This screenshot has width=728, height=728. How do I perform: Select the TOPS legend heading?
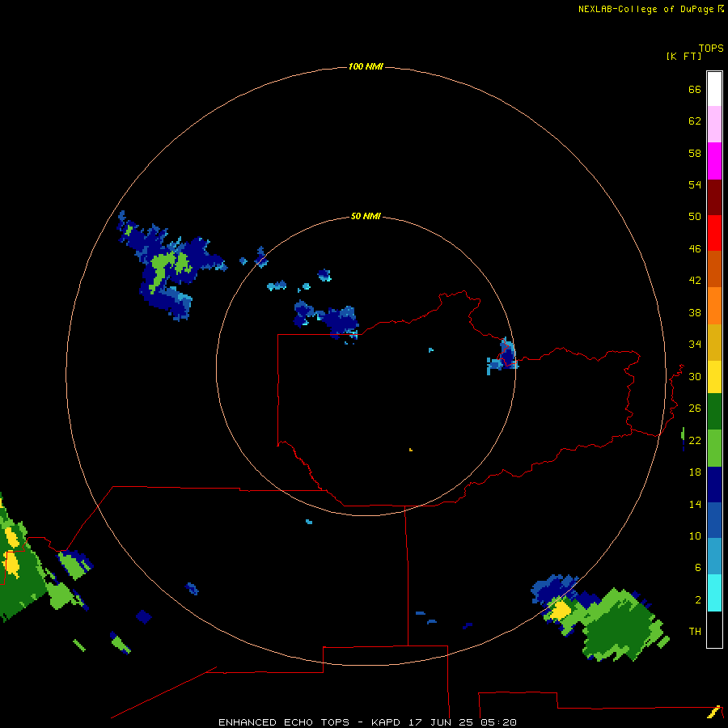711,48
